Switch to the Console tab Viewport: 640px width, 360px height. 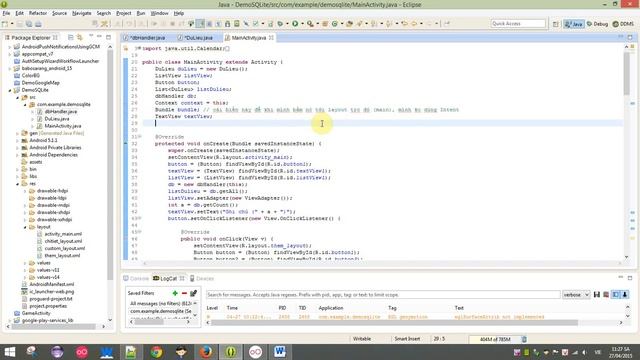(136, 278)
